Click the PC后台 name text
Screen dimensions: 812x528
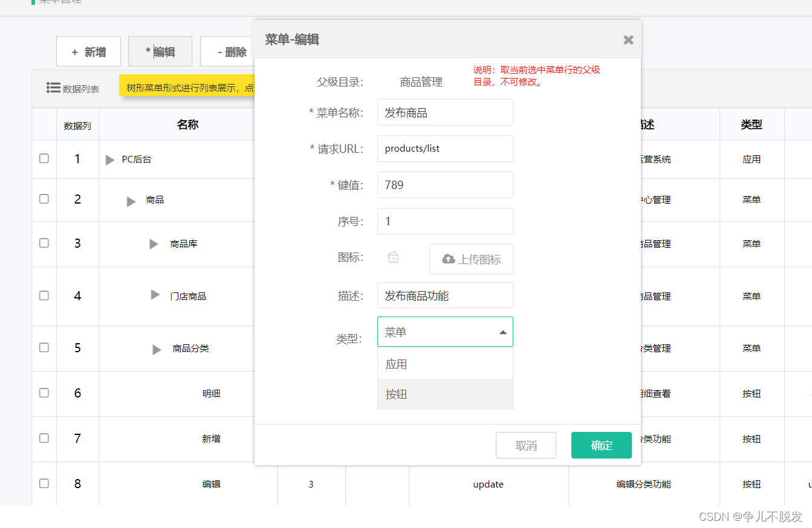pyautogui.click(x=137, y=159)
